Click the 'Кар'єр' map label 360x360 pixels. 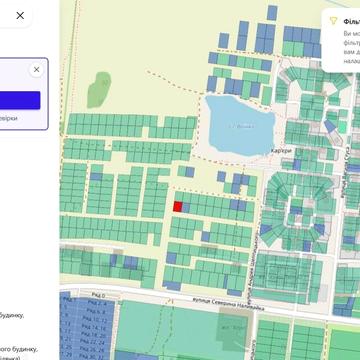pyautogui.click(x=281, y=151)
